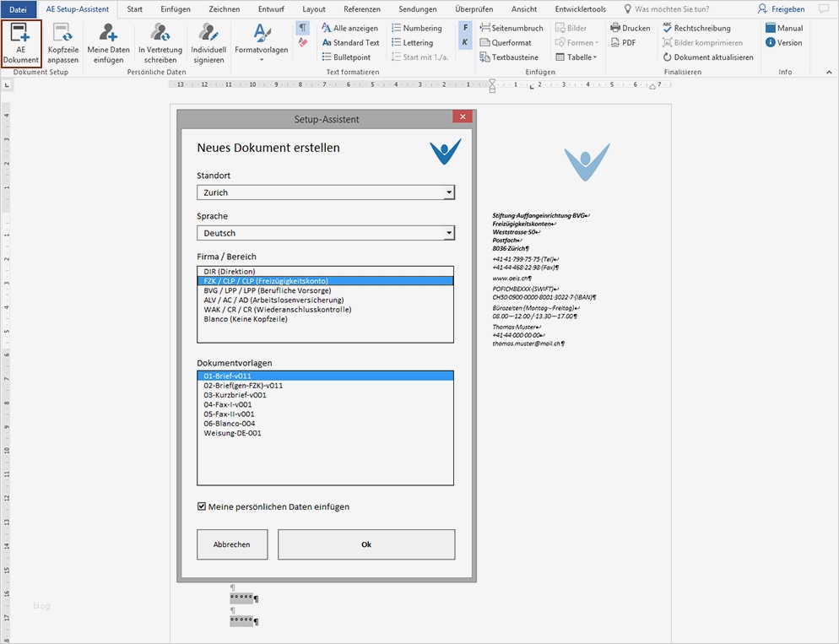Toggle italic K button
This screenshot has height=644, width=839.
pos(465,42)
